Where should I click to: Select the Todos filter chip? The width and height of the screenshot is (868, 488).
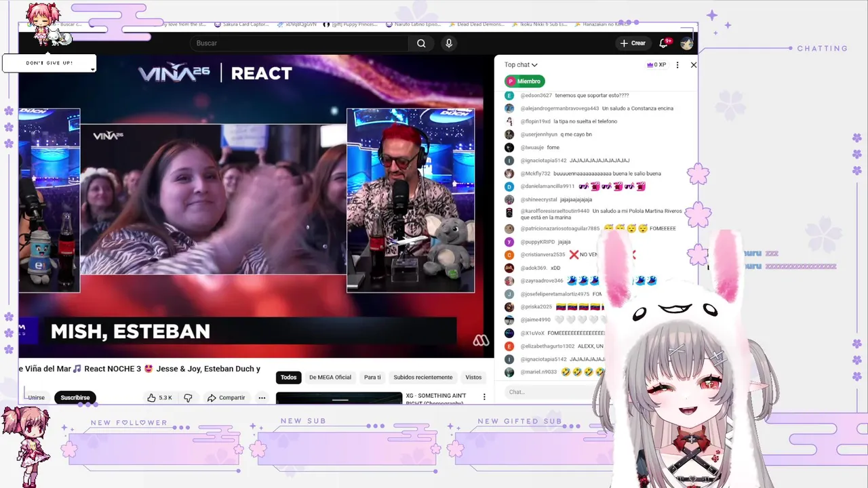pos(289,378)
